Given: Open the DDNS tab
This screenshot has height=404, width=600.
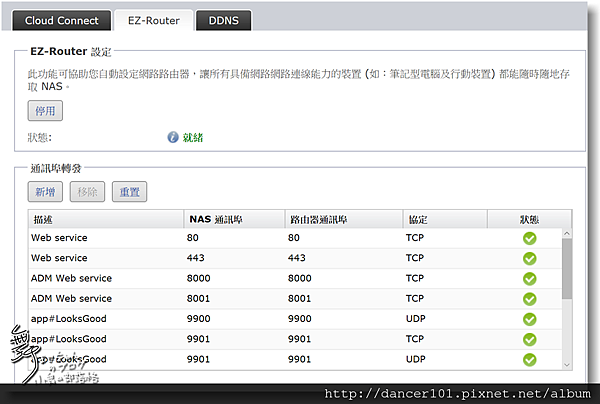Looking at the screenshot, I should coord(223,20).
